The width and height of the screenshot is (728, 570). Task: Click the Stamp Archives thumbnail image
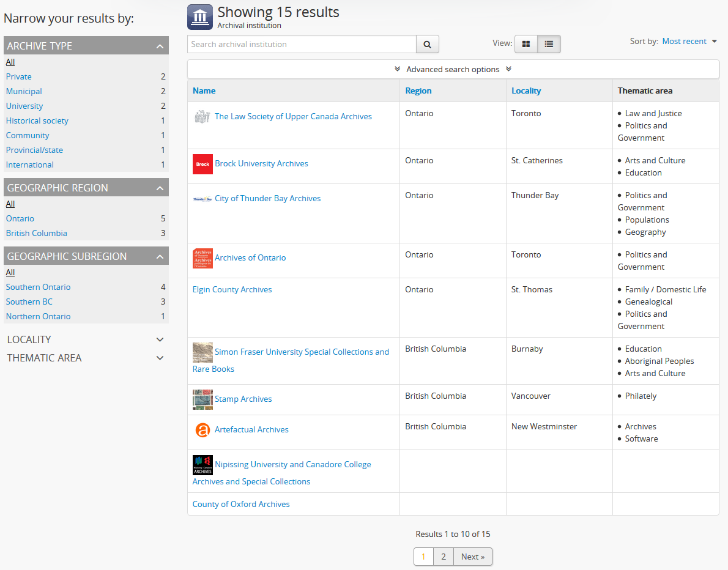click(202, 399)
